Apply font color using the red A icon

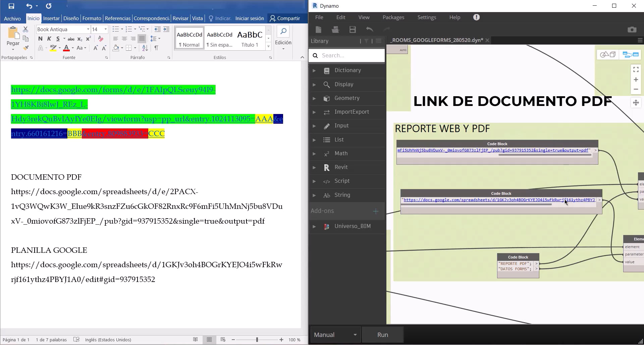point(66,48)
